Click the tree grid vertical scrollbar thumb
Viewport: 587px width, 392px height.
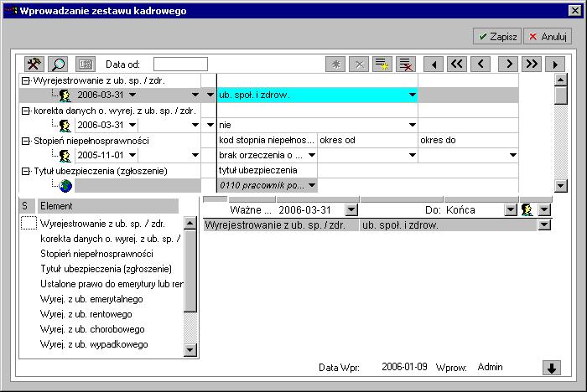(560, 95)
